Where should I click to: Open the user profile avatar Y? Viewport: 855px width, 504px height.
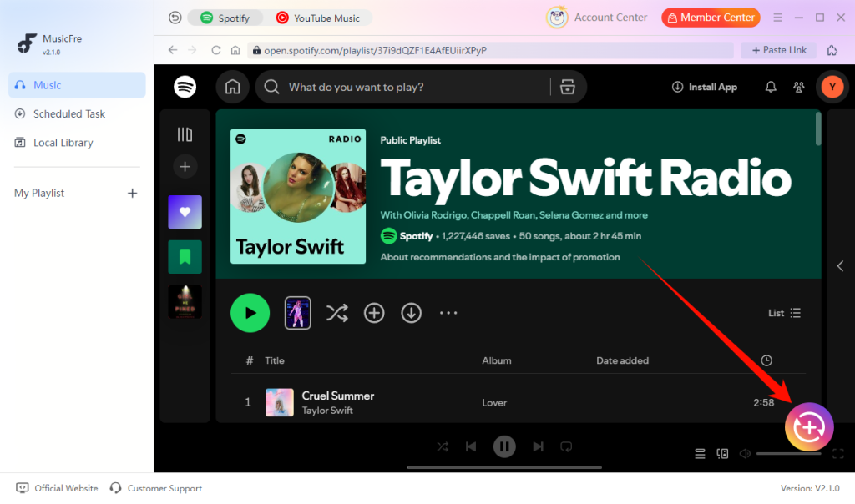click(832, 87)
